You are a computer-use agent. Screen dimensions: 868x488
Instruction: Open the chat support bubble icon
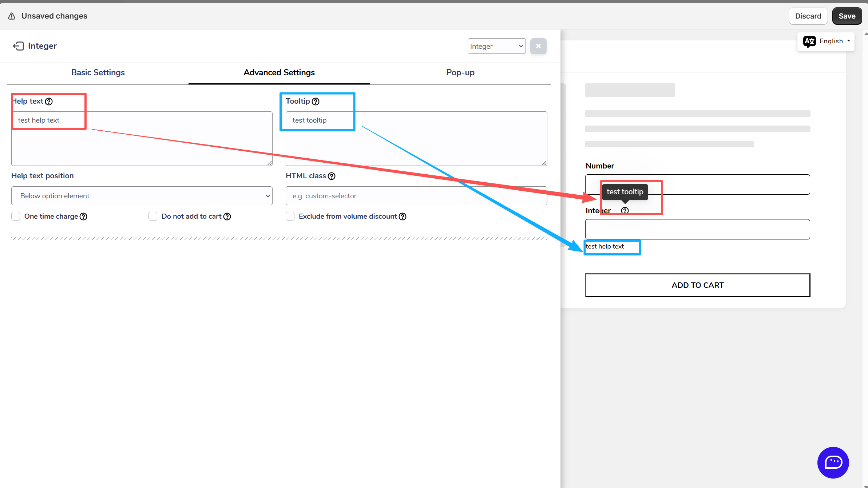833,462
